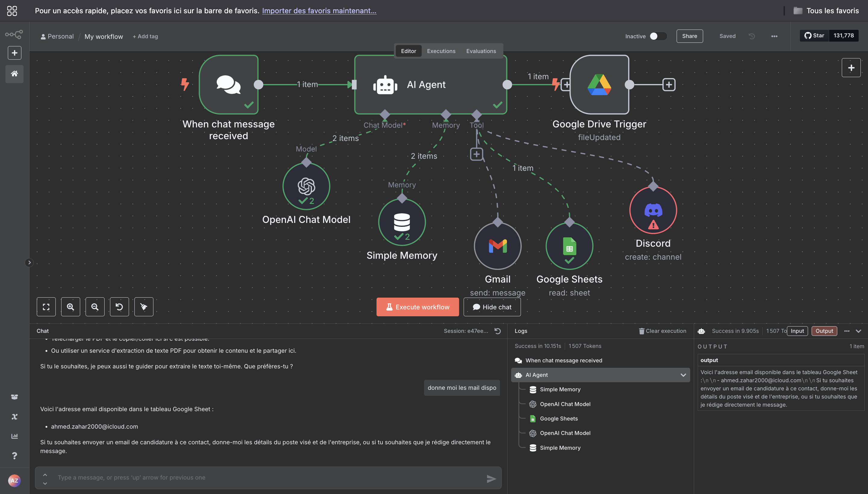Click the fit-to-view canvas icon

click(x=46, y=307)
